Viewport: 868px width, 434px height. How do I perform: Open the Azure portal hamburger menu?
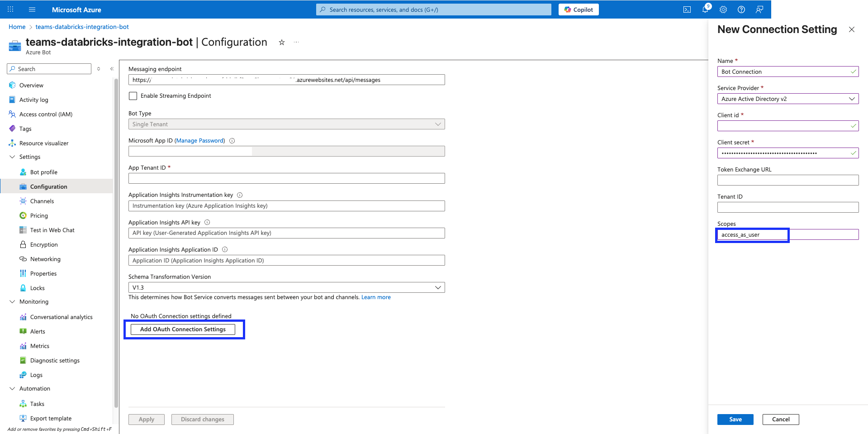(32, 9)
